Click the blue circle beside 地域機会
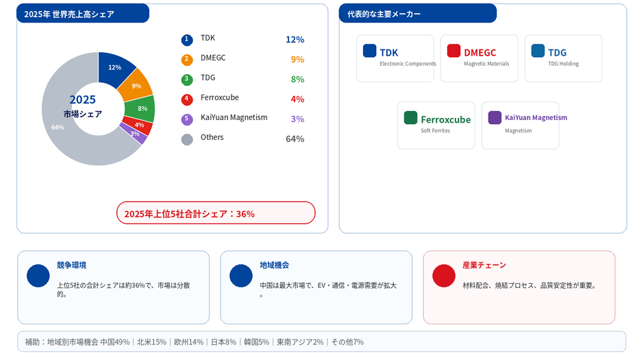The height and width of the screenshot is (358, 644). coord(241,276)
